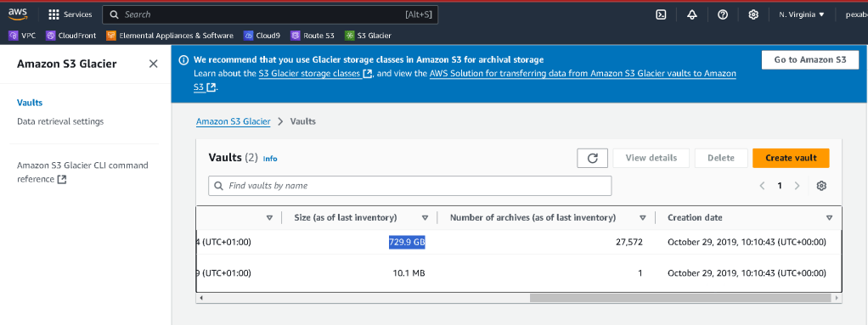Click the scrollbar right arrow
The width and height of the screenshot is (868, 325).
click(x=837, y=298)
